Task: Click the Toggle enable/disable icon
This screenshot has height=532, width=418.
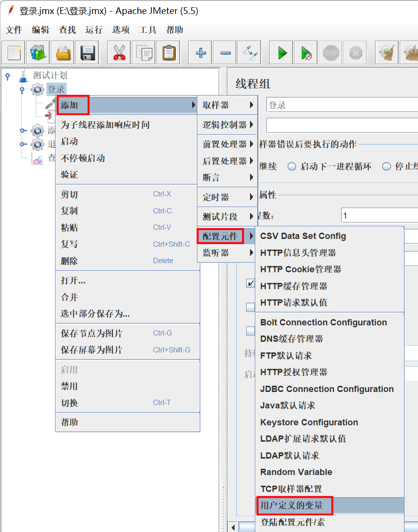Action: pos(250,53)
